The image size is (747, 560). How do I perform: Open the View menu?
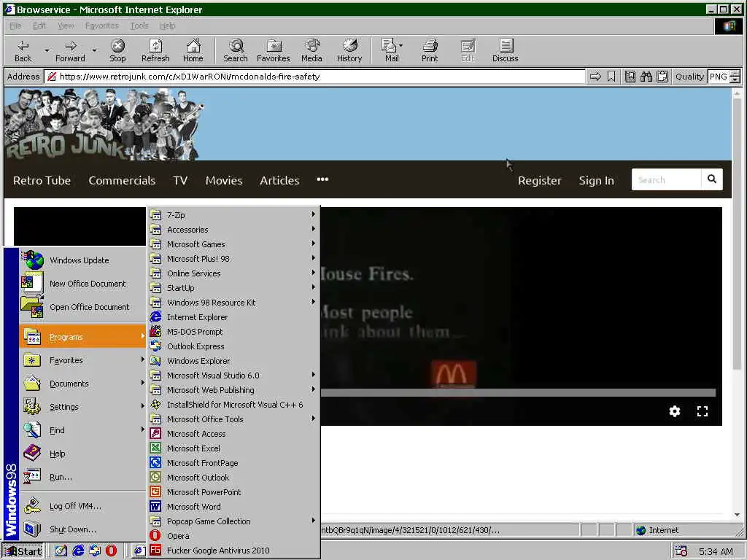point(66,26)
